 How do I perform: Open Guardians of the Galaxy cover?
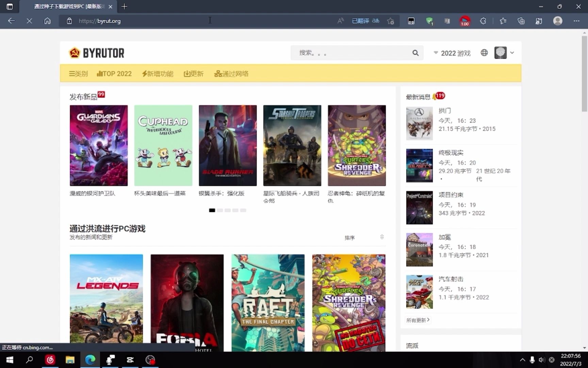click(99, 145)
